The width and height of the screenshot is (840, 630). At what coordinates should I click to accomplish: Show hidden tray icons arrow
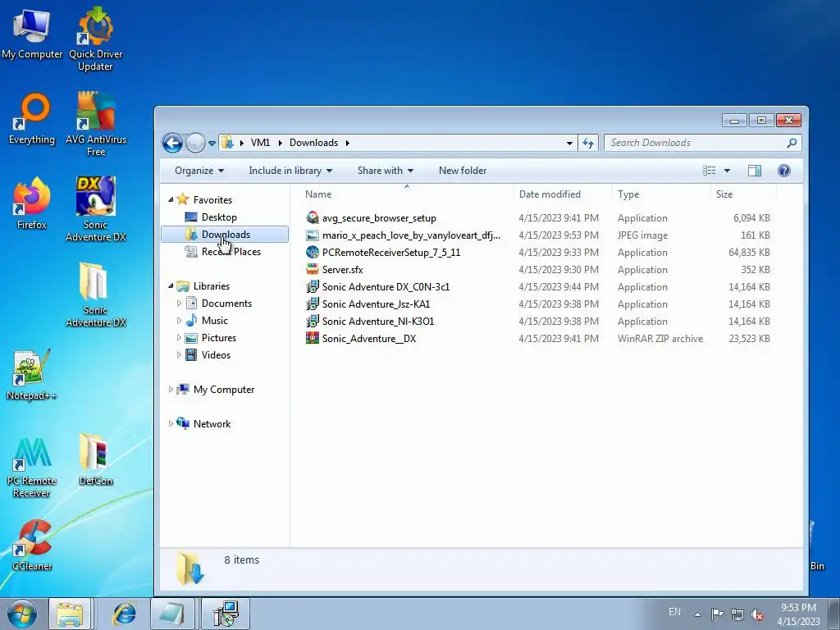pos(697,614)
